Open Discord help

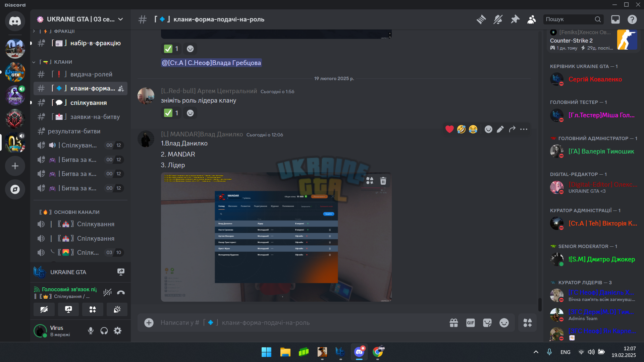(x=632, y=19)
